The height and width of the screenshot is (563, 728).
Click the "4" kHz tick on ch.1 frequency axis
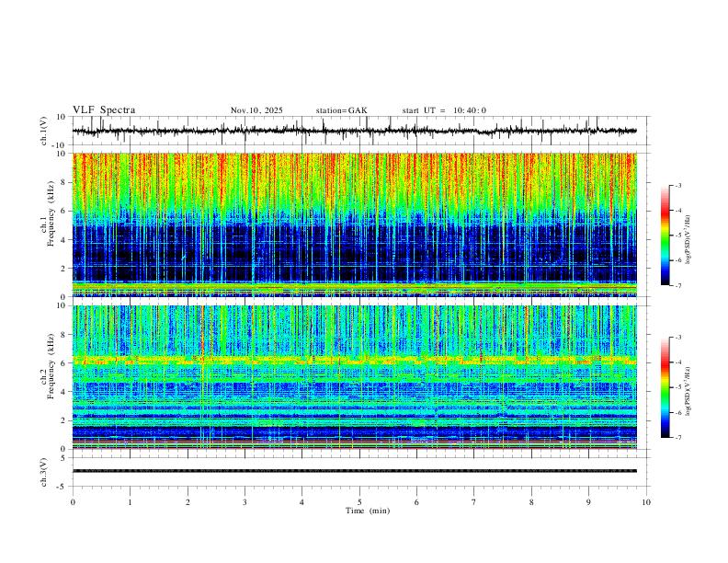pyautogui.click(x=64, y=240)
